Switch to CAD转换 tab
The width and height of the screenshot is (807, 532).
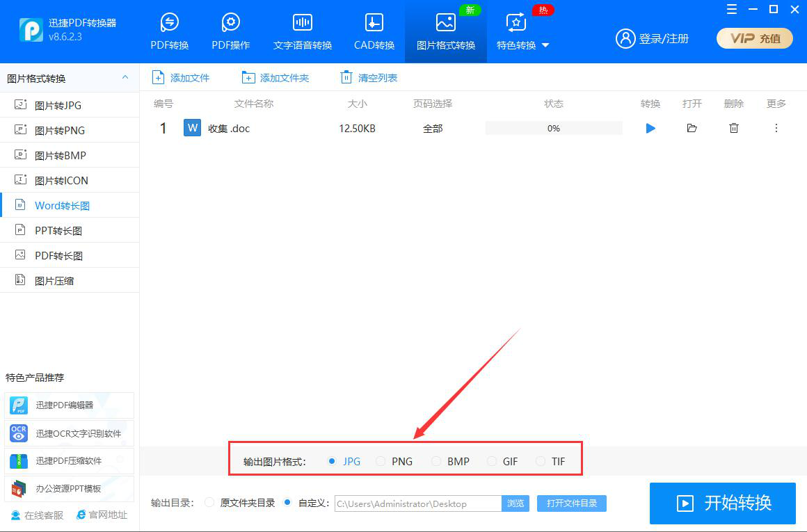pos(374,32)
